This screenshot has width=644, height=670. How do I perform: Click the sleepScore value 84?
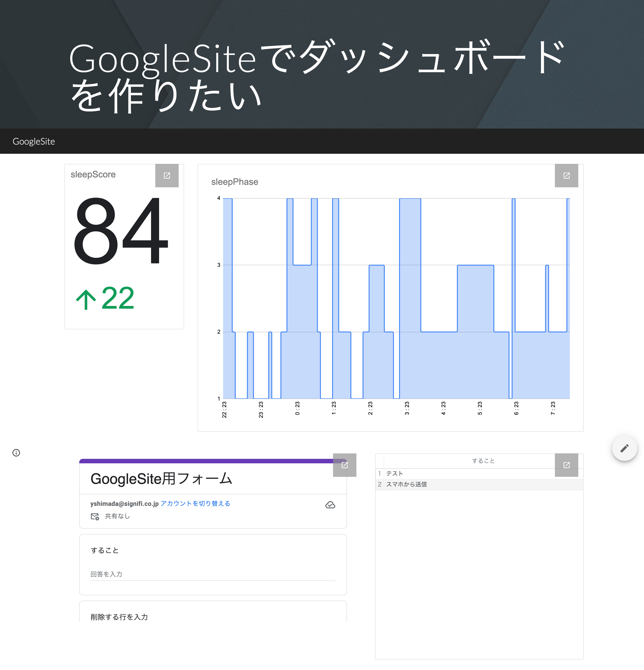tap(121, 231)
